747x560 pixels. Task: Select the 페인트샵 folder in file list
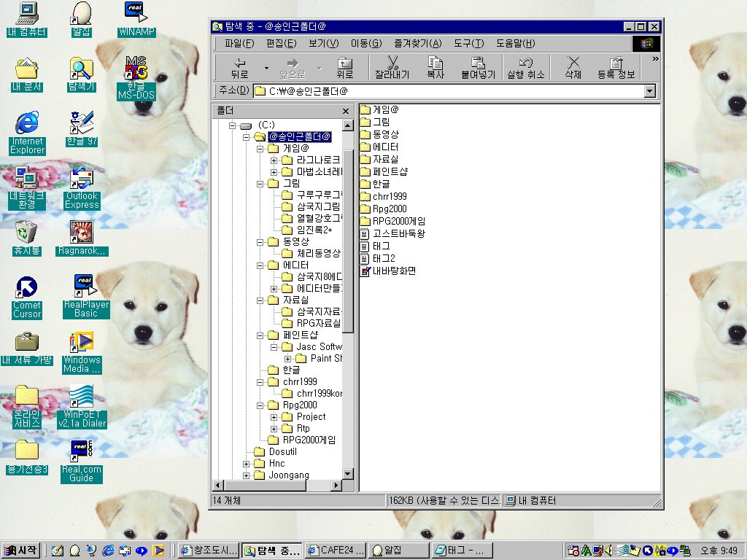384,171
